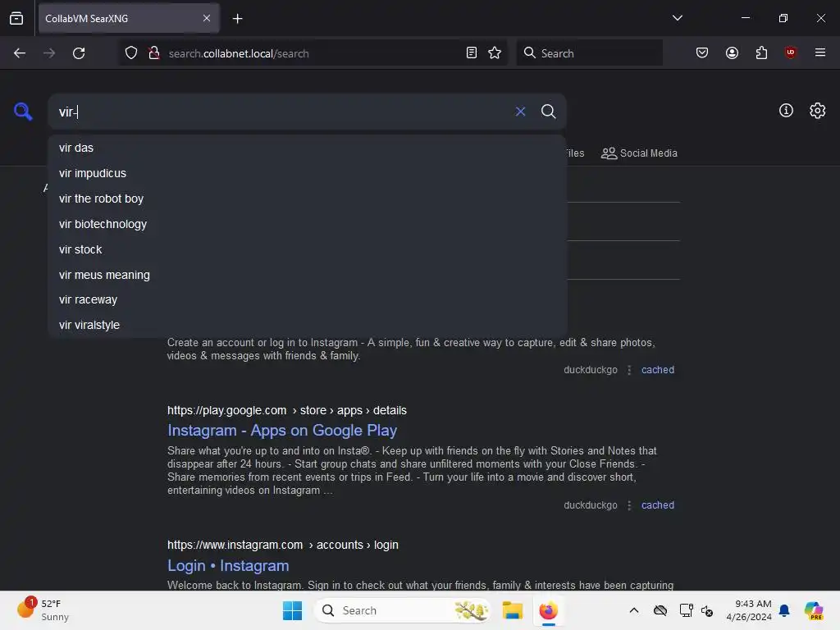Open result options dots beside first cached link
840x630 pixels.
click(x=629, y=370)
